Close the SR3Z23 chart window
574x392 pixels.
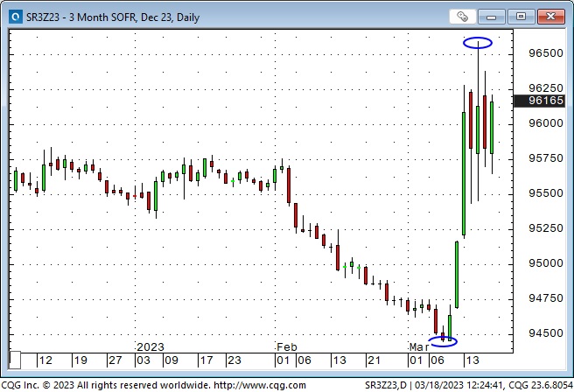(x=550, y=17)
